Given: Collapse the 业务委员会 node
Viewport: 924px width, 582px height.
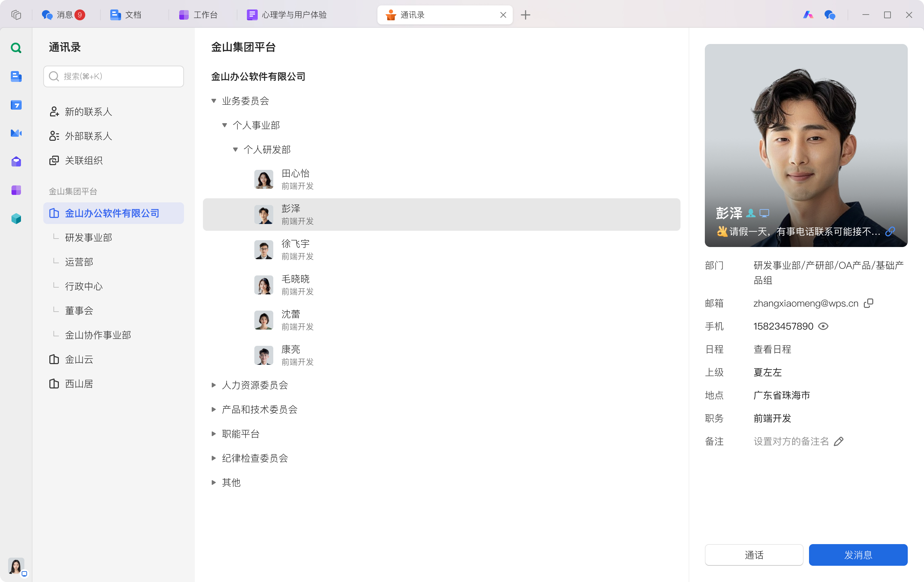Looking at the screenshot, I should 214,101.
